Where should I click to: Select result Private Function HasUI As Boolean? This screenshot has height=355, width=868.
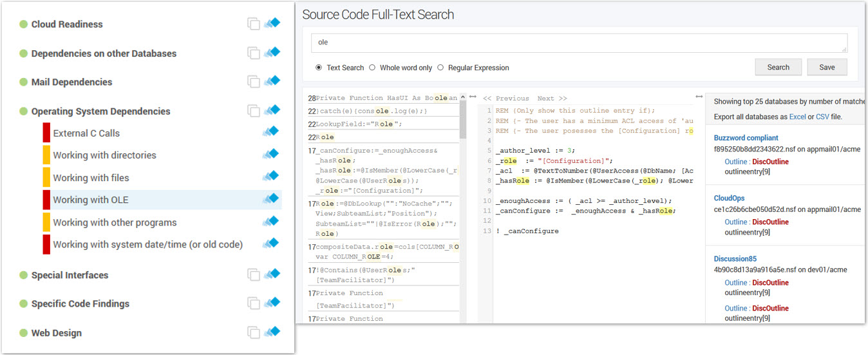tap(383, 99)
